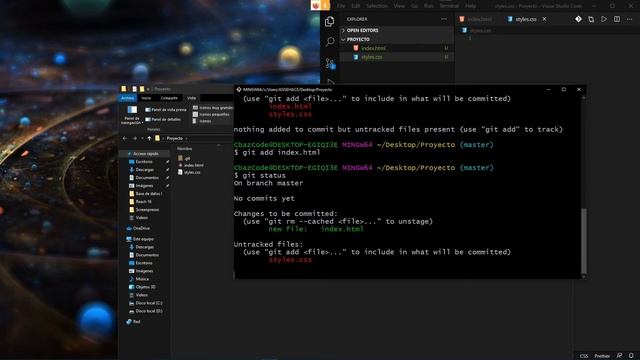
Task: Go up one folder in File Explorer
Action: point(149,138)
